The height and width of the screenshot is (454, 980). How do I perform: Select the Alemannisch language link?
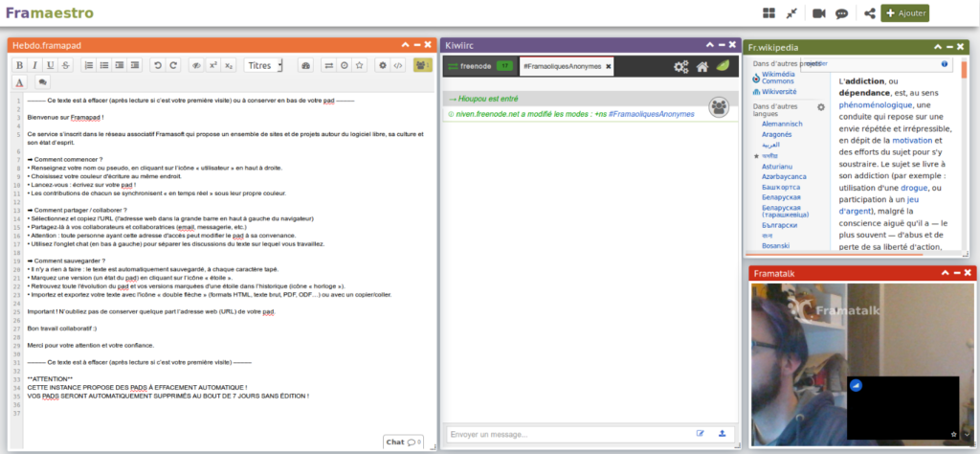(782, 124)
